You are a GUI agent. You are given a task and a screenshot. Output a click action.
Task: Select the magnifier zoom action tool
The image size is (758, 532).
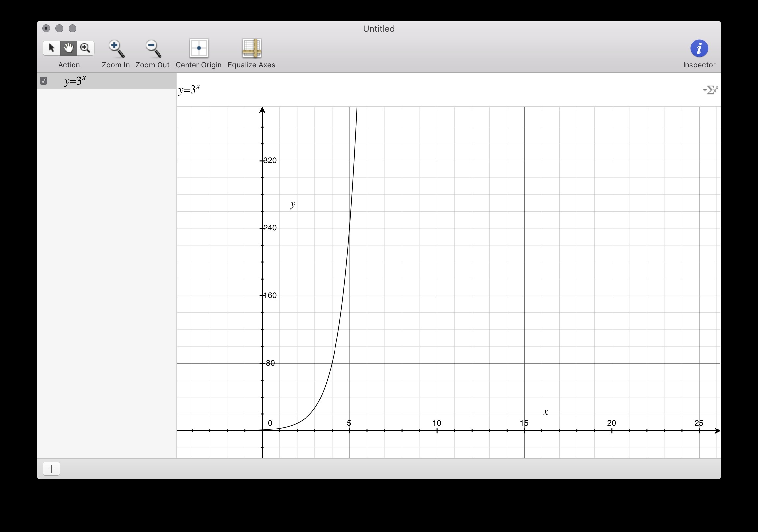click(x=85, y=48)
